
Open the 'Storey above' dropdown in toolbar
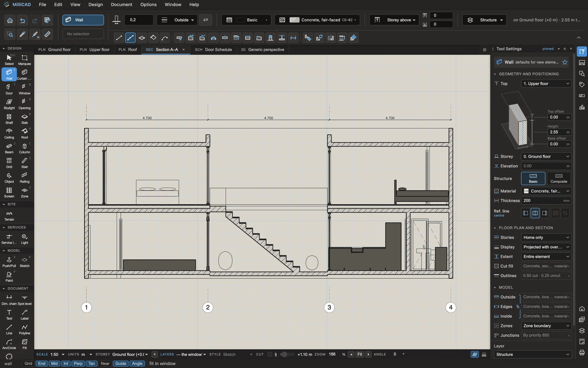(395, 20)
